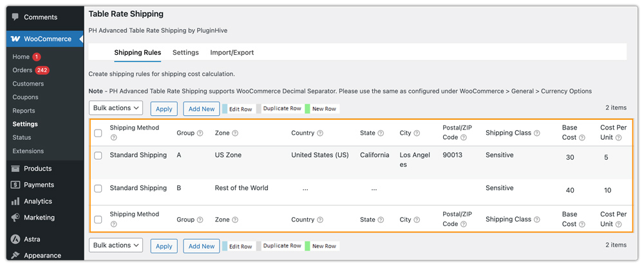
Task: Click help icon beside Cost Per Unit header
Action: 618,138
